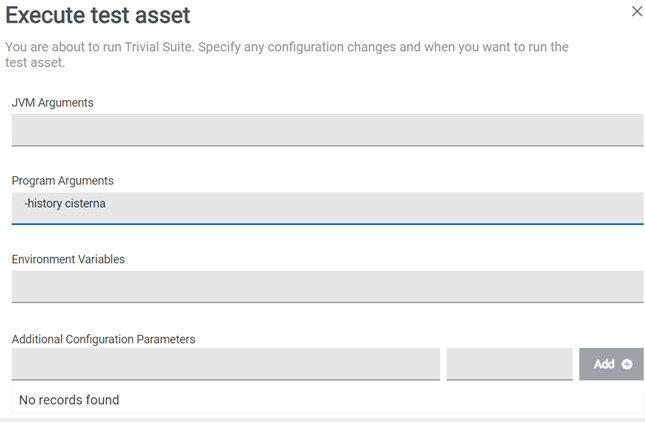
Task: Click the JVM Arguments label
Action: click(53, 102)
